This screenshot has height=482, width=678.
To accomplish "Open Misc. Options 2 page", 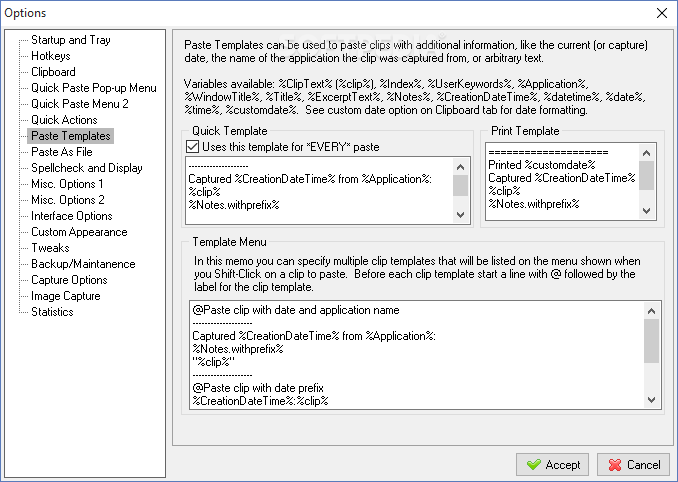I will [x=67, y=200].
